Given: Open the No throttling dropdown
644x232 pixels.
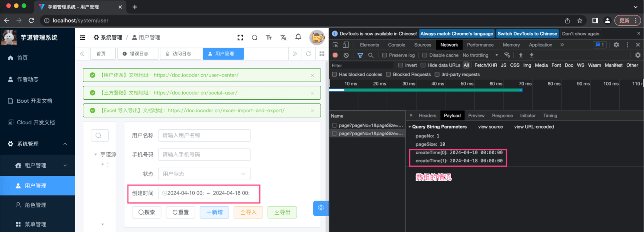Looking at the screenshot, I should [480, 55].
